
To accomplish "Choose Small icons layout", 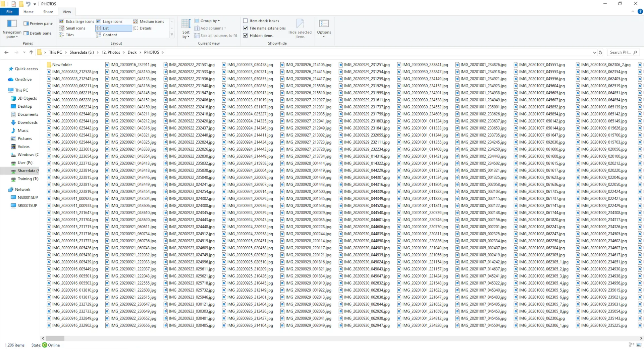I will pos(72,28).
